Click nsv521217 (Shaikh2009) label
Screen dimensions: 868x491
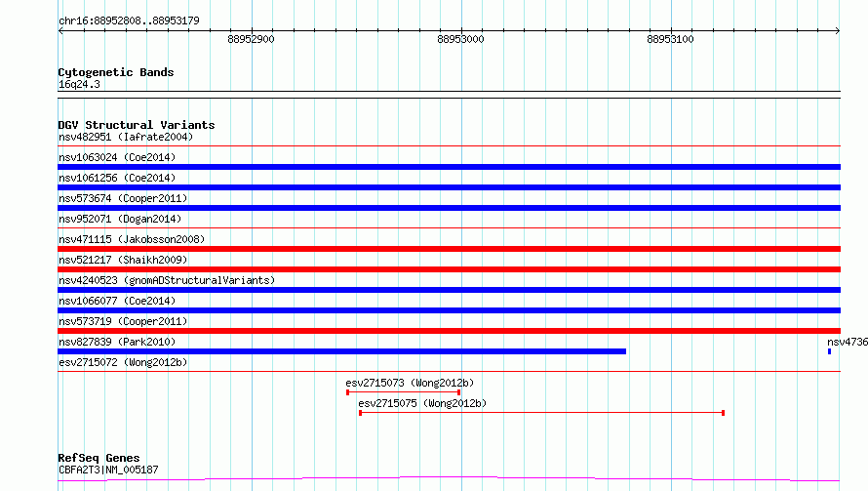click(123, 260)
